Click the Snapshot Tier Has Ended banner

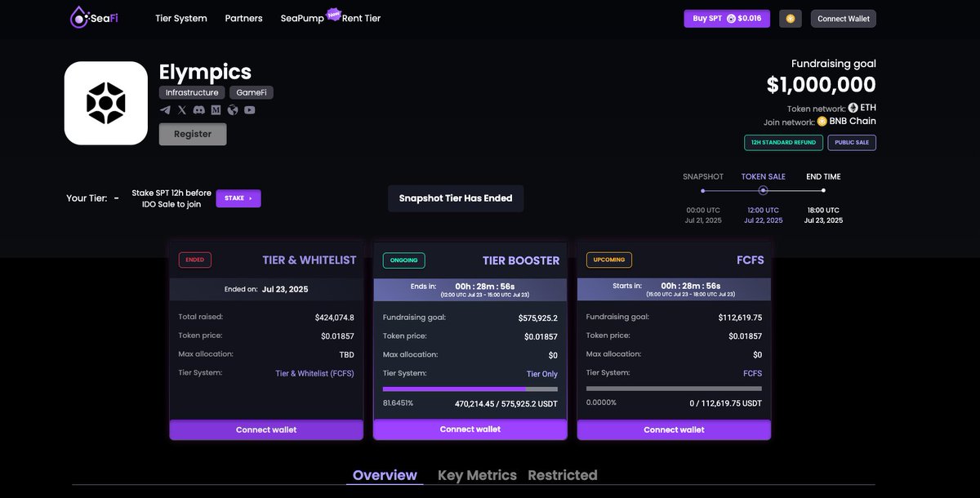tap(456, 198)
